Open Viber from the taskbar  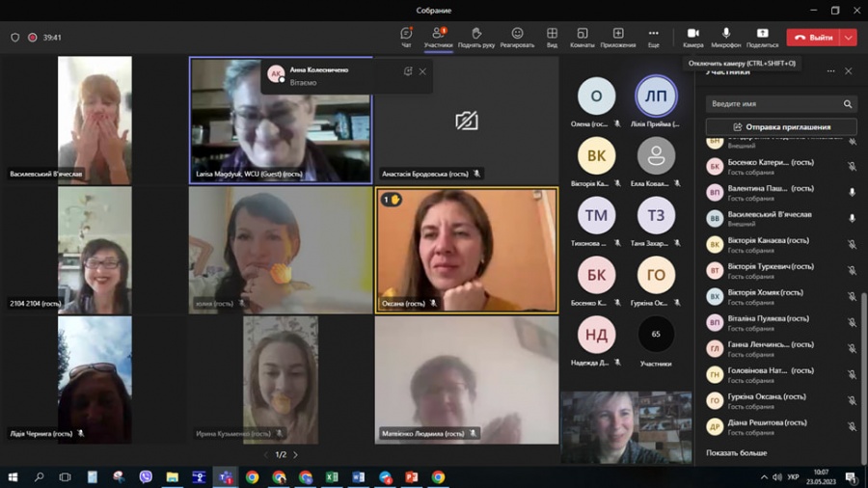146,477
